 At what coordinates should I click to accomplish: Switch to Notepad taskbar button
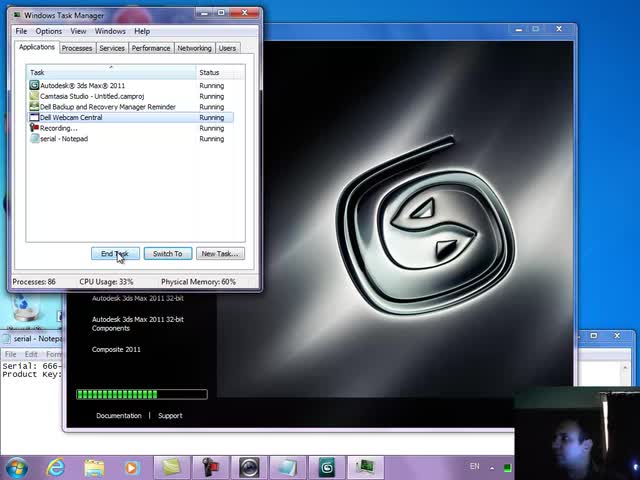287,468
